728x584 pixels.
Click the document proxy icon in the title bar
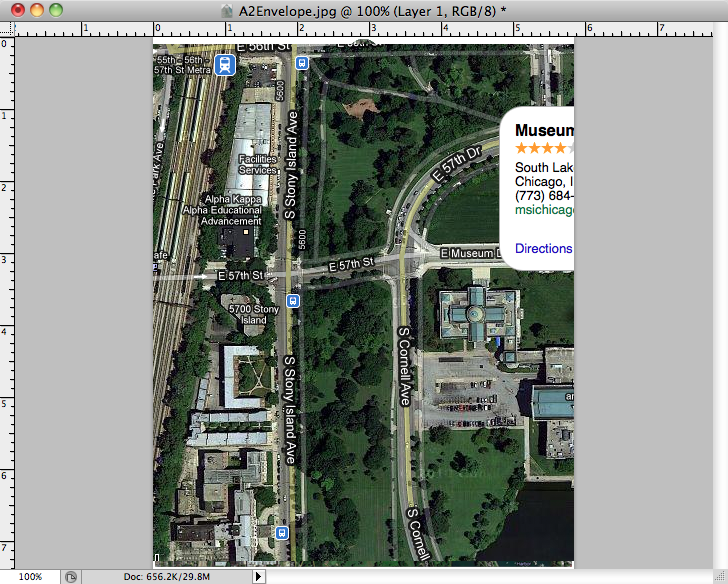point(227,11)
